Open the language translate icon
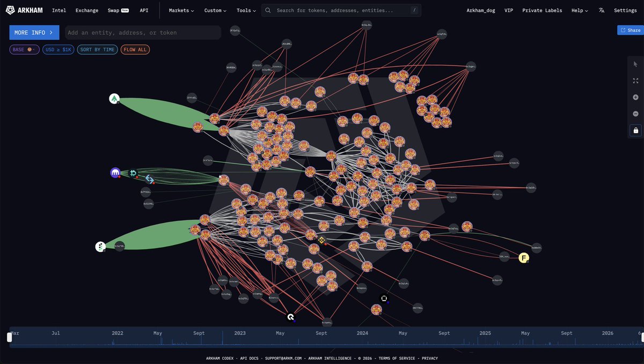The width and height of the screenshot is (644, 364). pyautogui.click(x=602, y=10)
